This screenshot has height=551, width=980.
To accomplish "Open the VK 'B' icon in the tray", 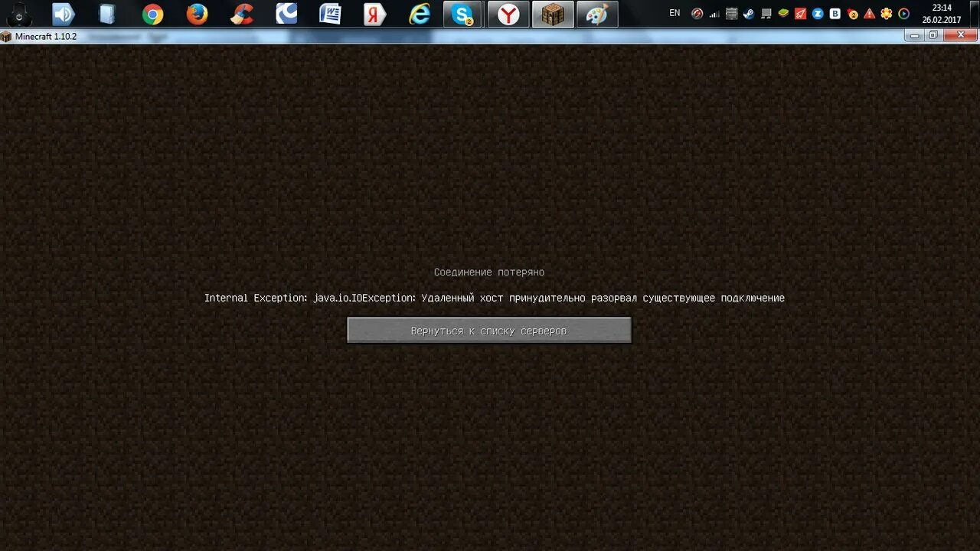I will click(x=835, y=14).
